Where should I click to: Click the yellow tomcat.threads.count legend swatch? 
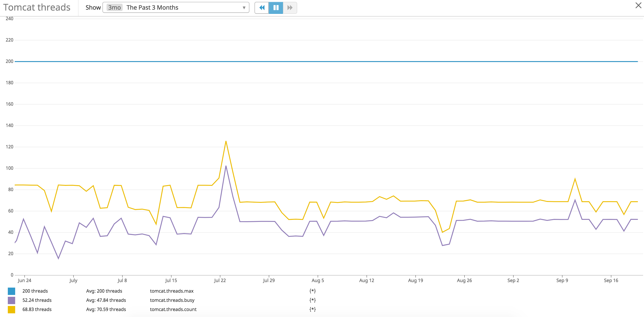12,309
